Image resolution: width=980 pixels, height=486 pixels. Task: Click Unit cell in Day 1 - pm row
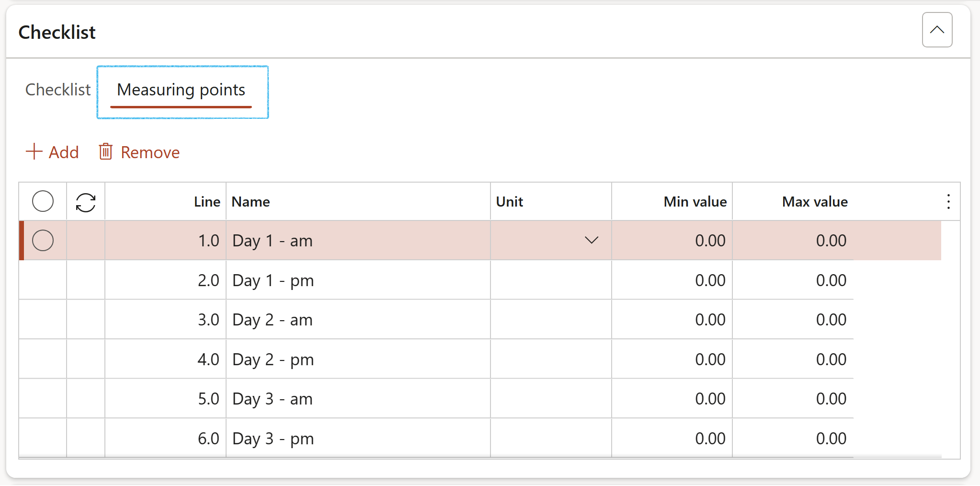pyautogui.click(x=551, y=280)
